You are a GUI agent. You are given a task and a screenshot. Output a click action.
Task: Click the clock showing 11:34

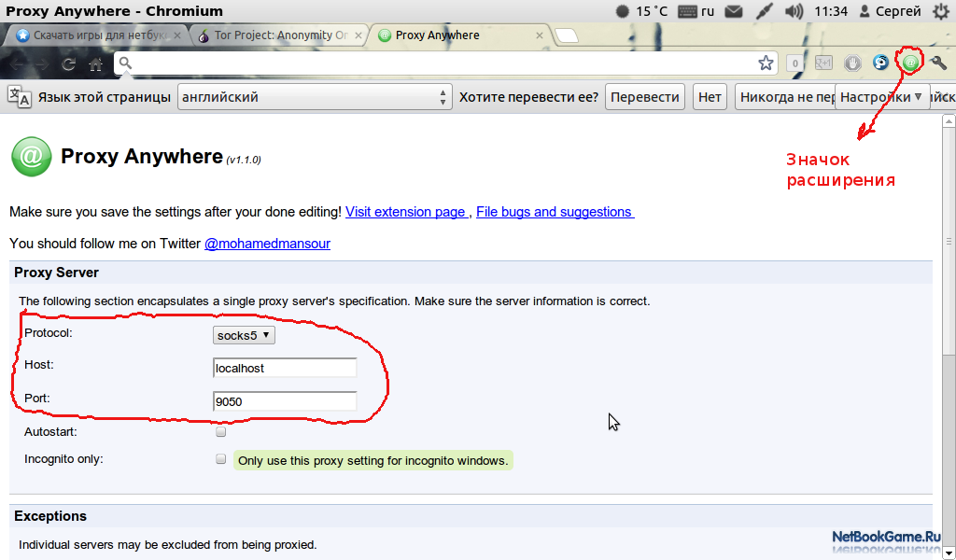tap(831, 11)
